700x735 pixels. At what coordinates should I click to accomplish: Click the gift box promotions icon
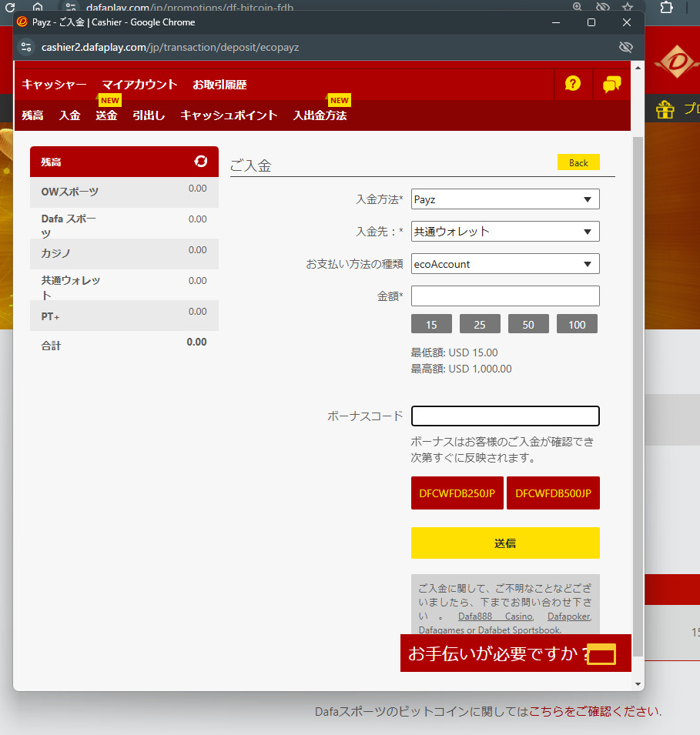pyautogui.click(x=665, y=110)
